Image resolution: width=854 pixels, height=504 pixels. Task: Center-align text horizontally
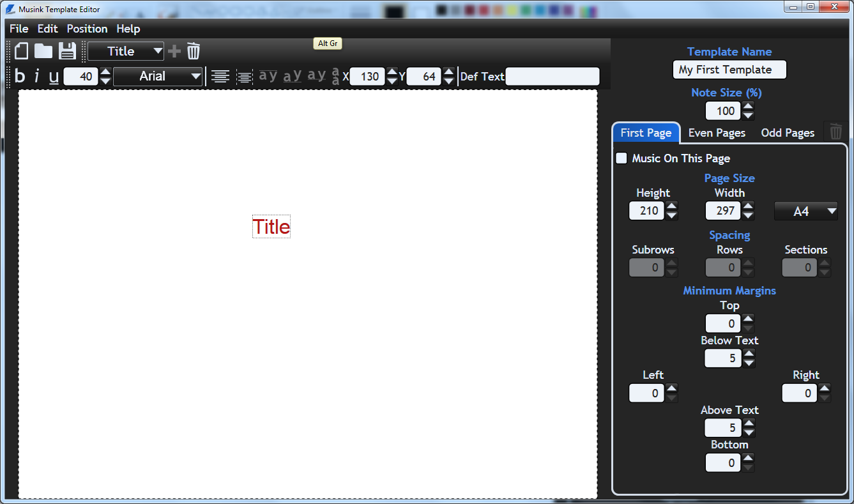click(220, 77)
